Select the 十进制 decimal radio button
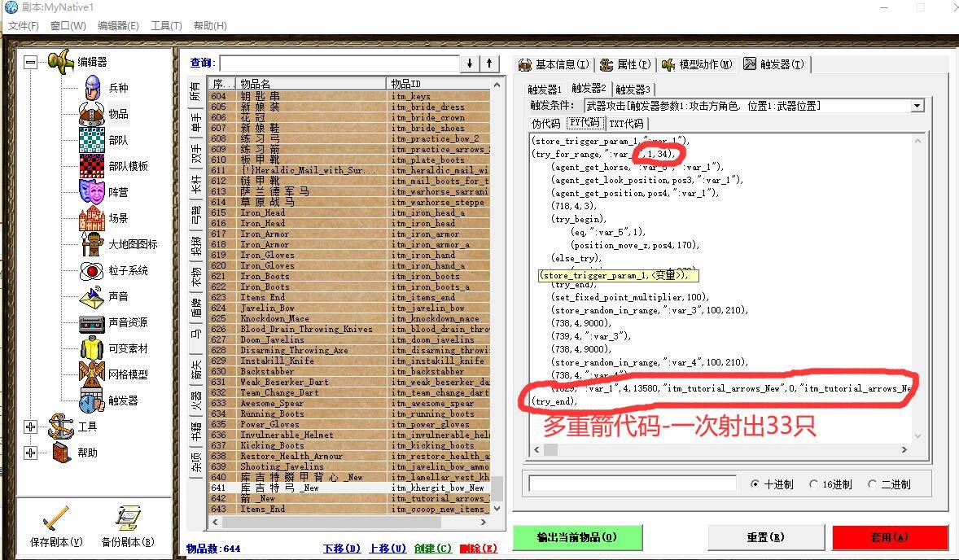 (757, 483)
